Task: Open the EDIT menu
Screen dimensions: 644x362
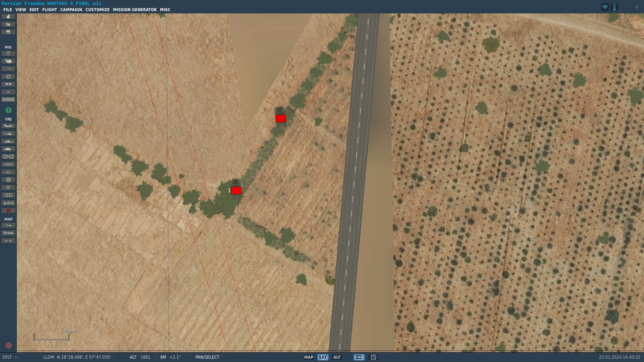Action: (x=34, y=10)
